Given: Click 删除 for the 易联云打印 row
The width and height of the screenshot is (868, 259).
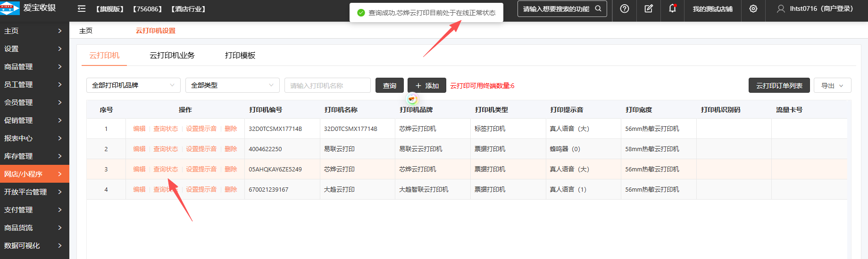Looking at the screenshot, I should click(231, 149).
